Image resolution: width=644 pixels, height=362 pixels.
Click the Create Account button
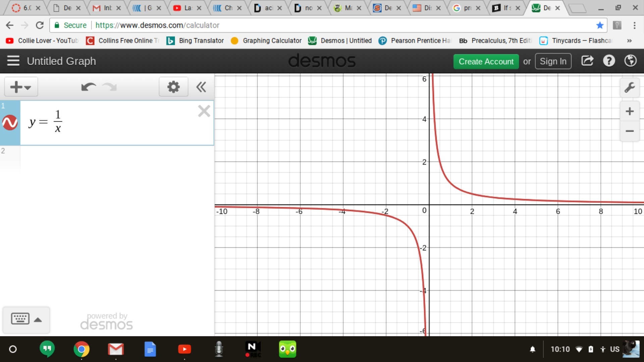tap(486, 62)
